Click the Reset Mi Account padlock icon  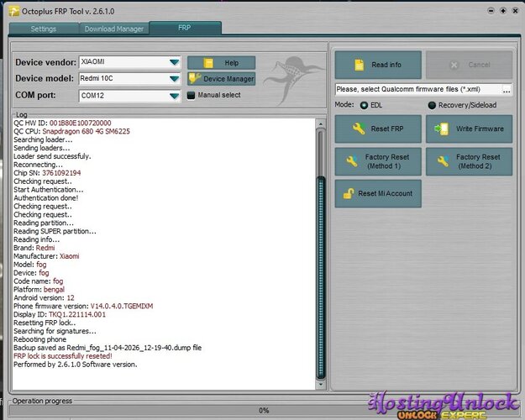click(348, 193)
